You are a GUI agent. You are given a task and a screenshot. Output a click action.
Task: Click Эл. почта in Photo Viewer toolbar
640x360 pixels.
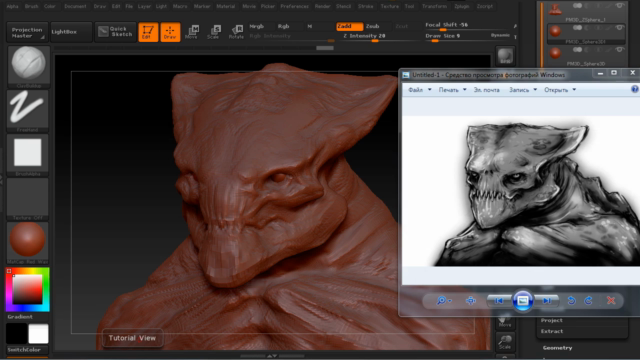(x=487, y=90)
